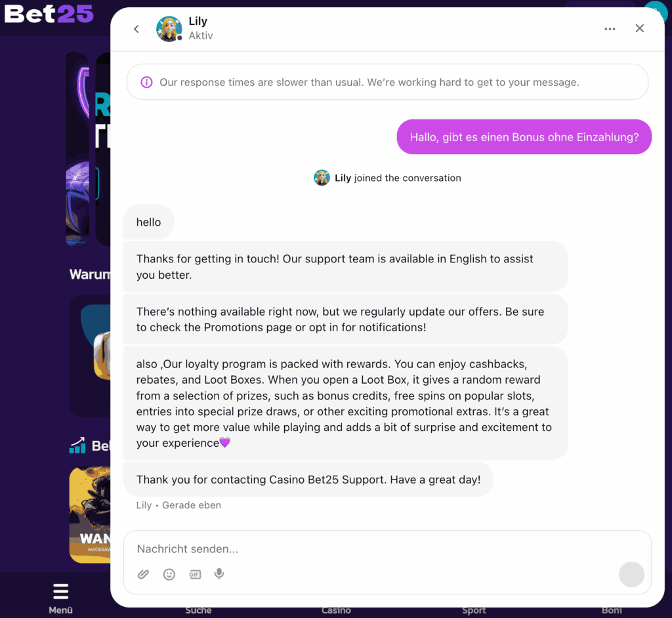Click Lily's avatar in the chat header
This screenshot has height=618, width=672.
tap(169, 29)
